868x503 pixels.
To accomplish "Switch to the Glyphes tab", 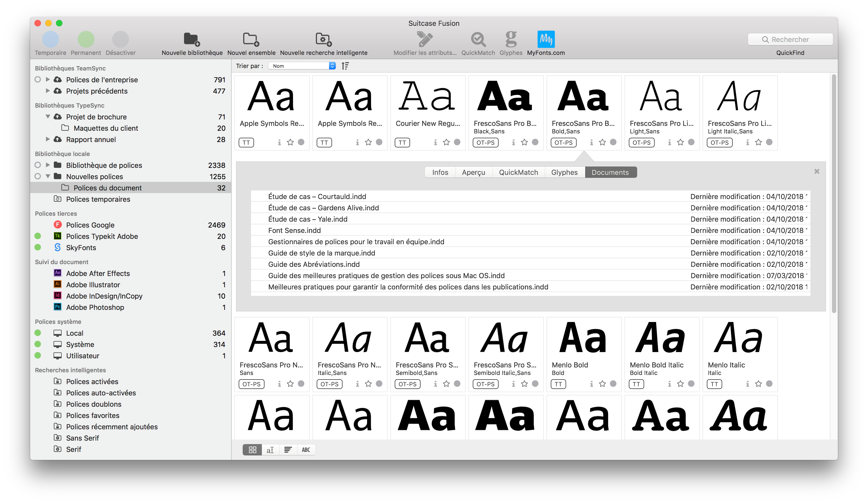I will (564, 172).
